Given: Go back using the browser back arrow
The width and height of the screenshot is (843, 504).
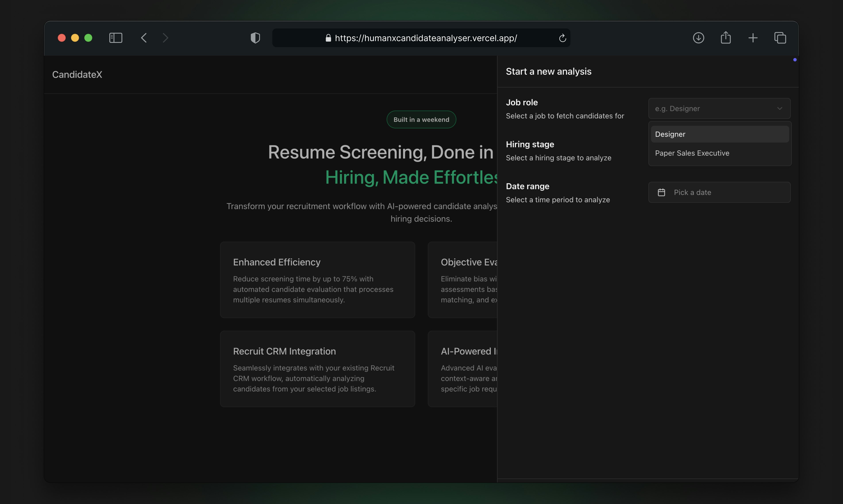Looking at the screenshot, I should 144,38.
